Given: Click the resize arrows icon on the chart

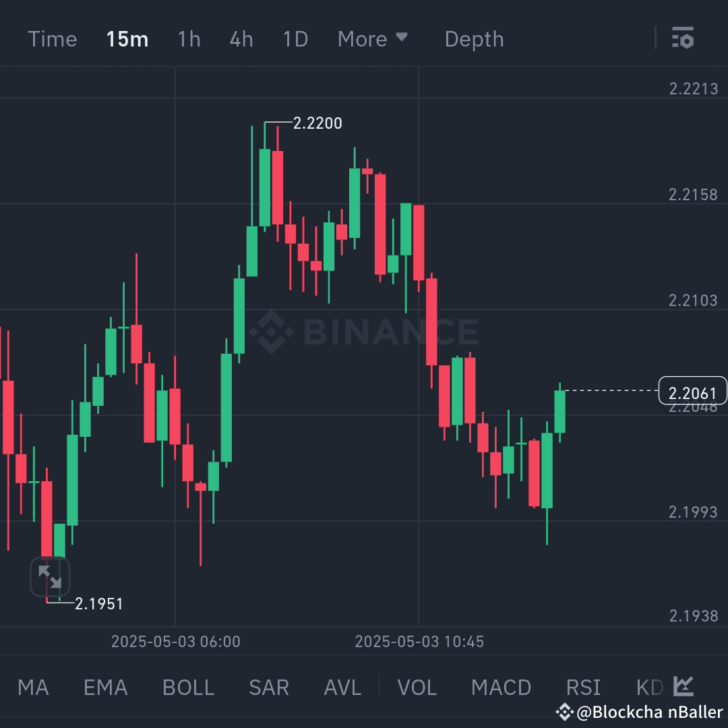Looking at the screenshot, I should 51,576.
